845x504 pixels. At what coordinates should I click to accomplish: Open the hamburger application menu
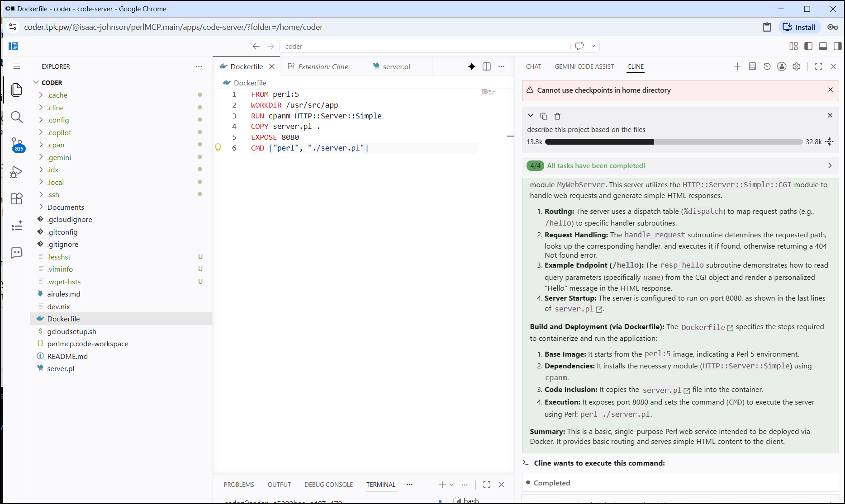(17, 66)
